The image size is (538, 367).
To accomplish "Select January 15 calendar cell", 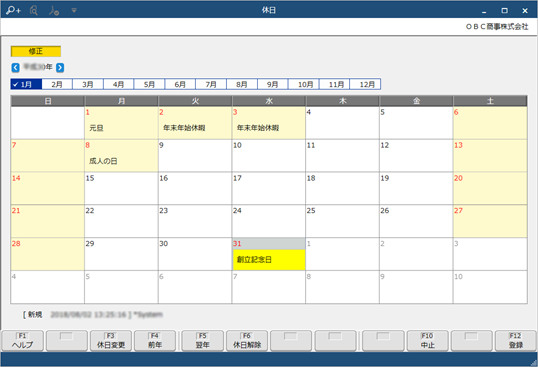I will click(x=121, y=188).
